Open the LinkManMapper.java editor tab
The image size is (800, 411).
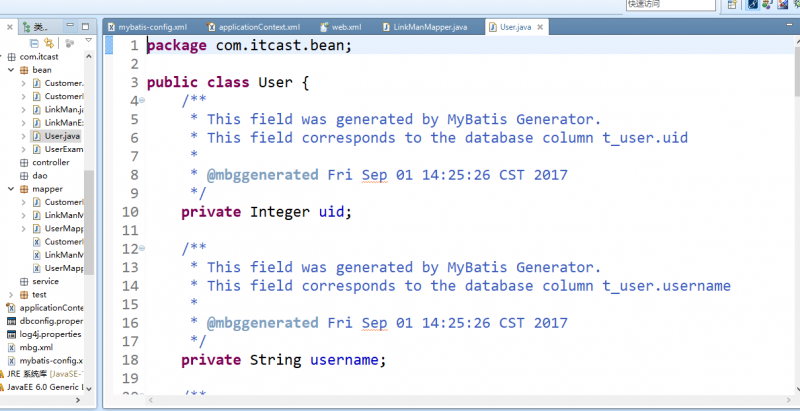(x=424, y=27)
